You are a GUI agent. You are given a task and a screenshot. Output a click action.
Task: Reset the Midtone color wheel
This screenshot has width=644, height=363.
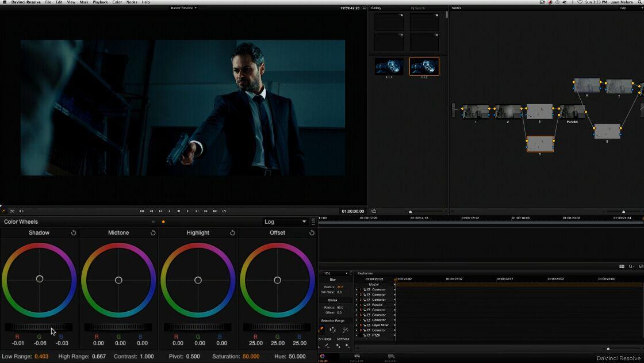tap(153, 232)
